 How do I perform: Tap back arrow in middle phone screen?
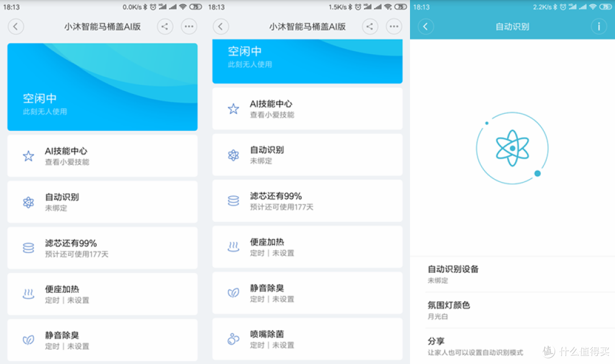coord(221,27)
